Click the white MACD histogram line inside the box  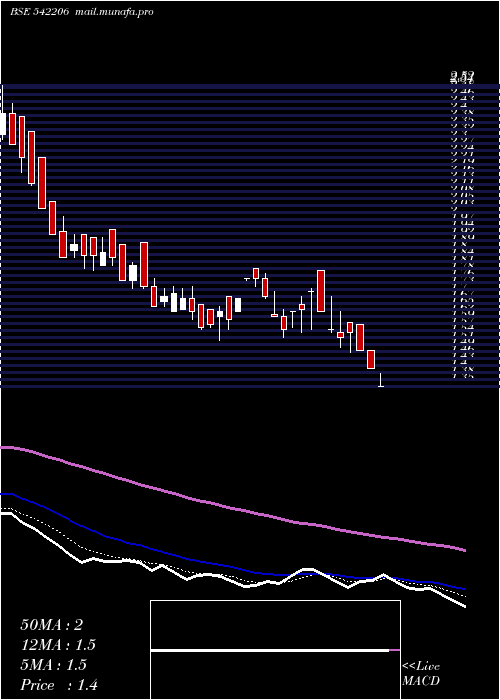270,650
